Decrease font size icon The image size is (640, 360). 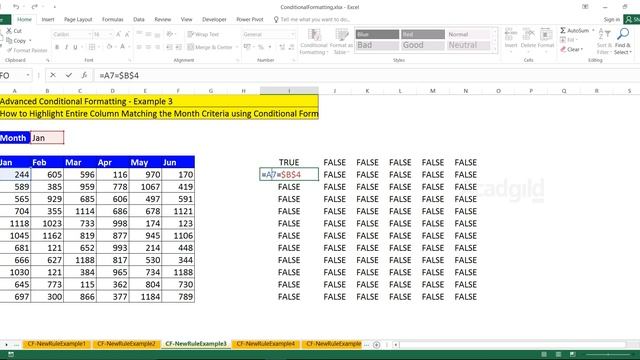point(127,34)
